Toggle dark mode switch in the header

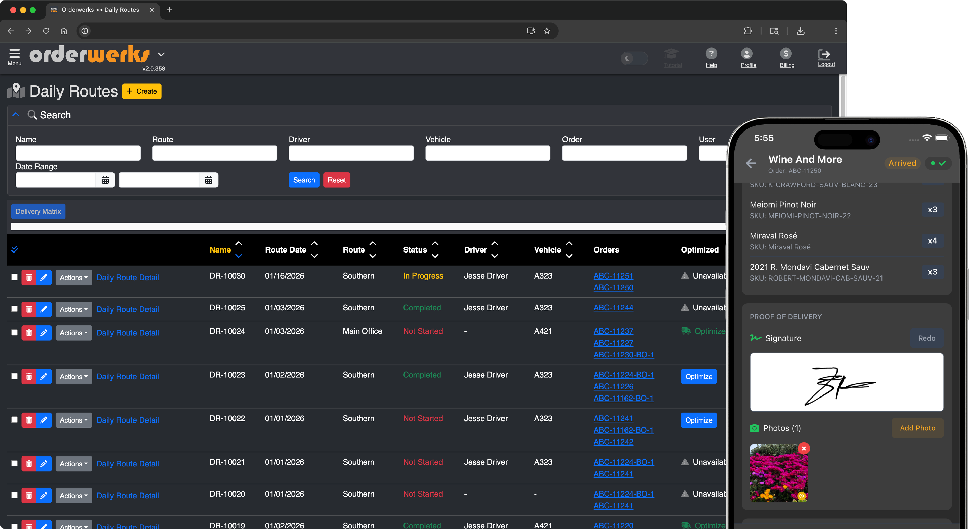[634, 58]
